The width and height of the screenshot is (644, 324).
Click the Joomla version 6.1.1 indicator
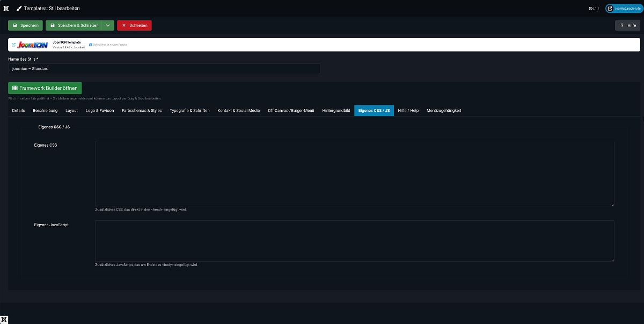[x=594, y=9]
